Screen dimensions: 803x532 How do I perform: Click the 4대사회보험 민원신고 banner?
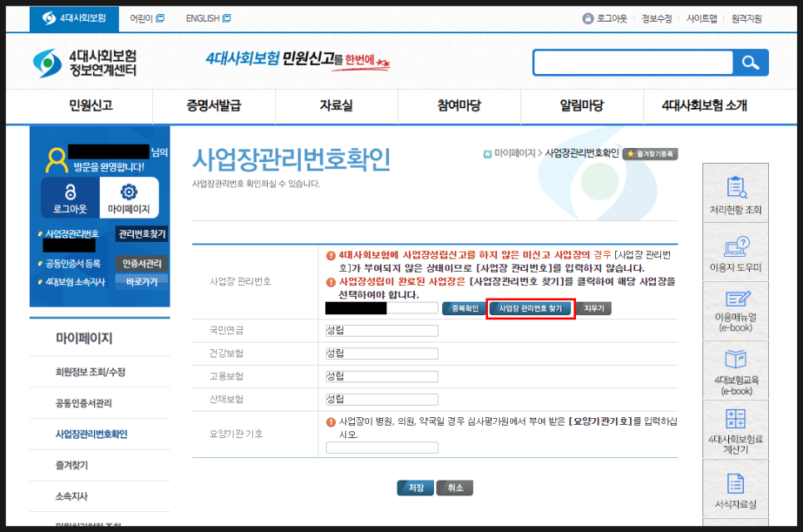coord(298,61)
